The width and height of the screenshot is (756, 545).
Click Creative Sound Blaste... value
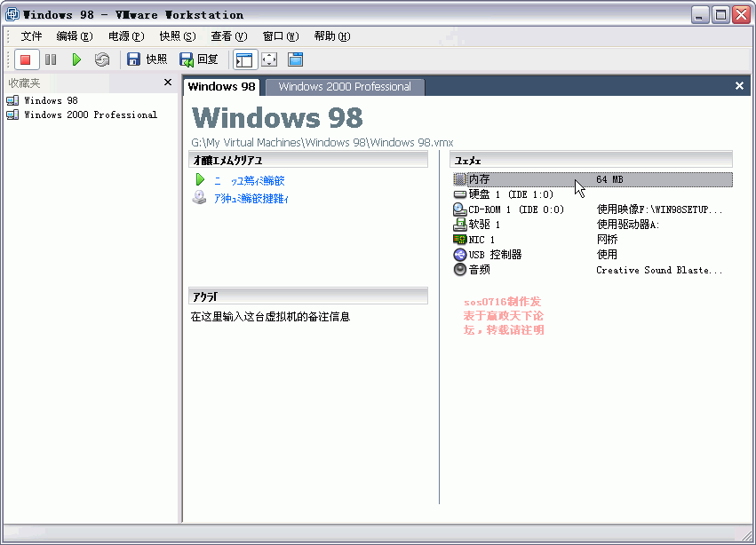(x=659, y=270)
